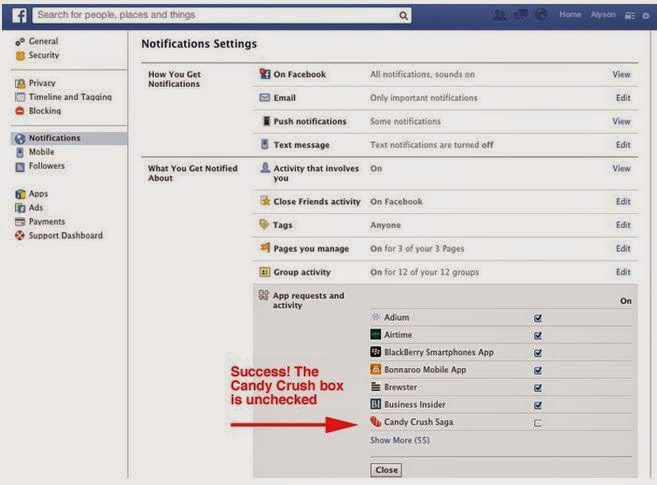This screenshot has width=657, height=485.
Task: Open the globe notifications icon
Action: point(541,15)
